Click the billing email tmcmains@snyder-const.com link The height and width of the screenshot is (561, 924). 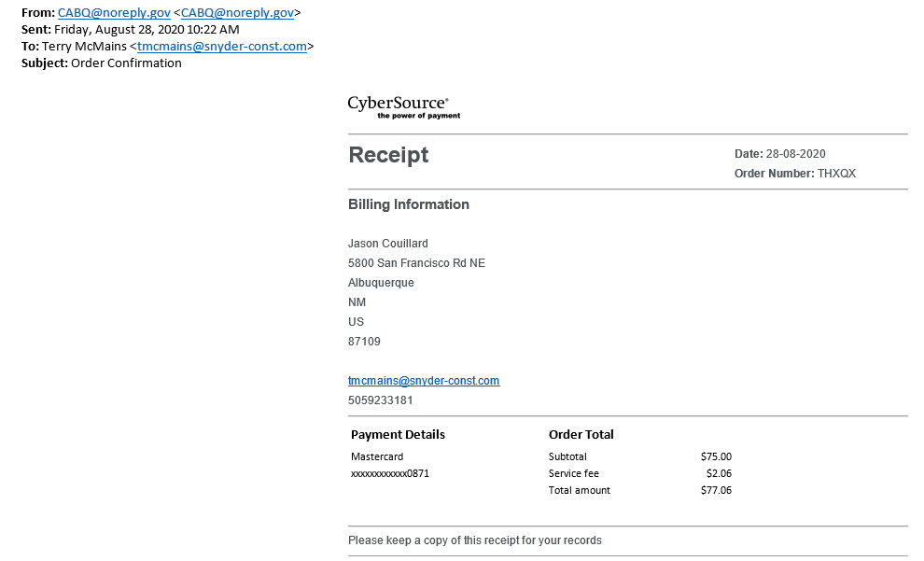(424, 381)
